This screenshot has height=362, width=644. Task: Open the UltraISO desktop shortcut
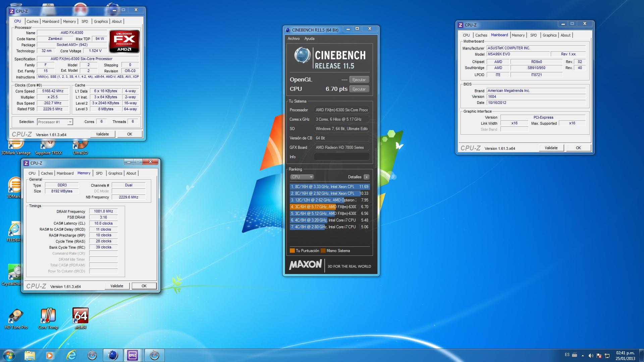click(80, 146)
